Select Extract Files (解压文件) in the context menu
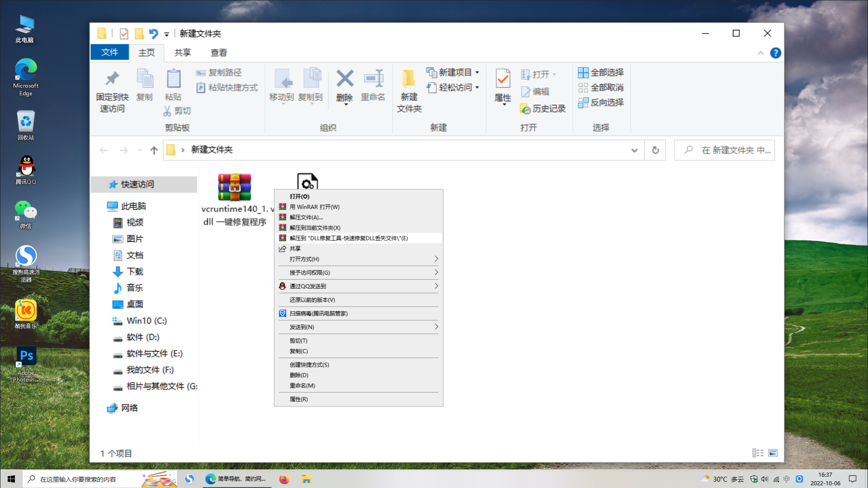Viewport: 868px width, 488px height. (x=306, y=217)
